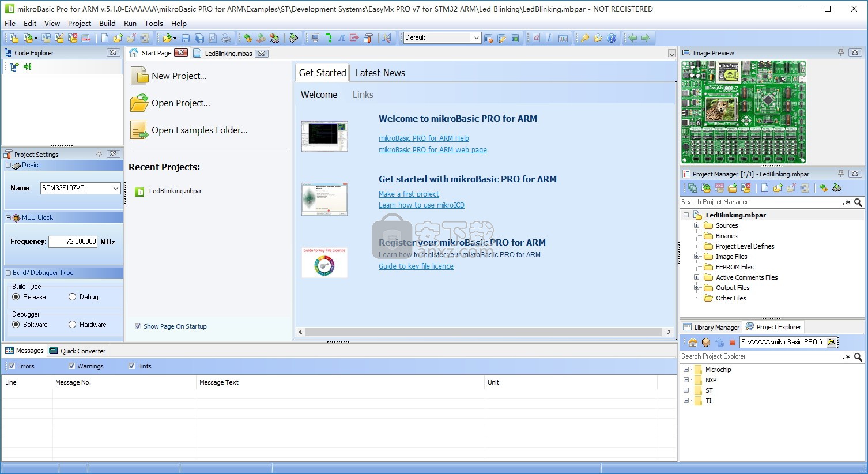Click New Project... on Start Page
Image resolution: width=868 pixels, height=474 pixels.
click(179, 76)
